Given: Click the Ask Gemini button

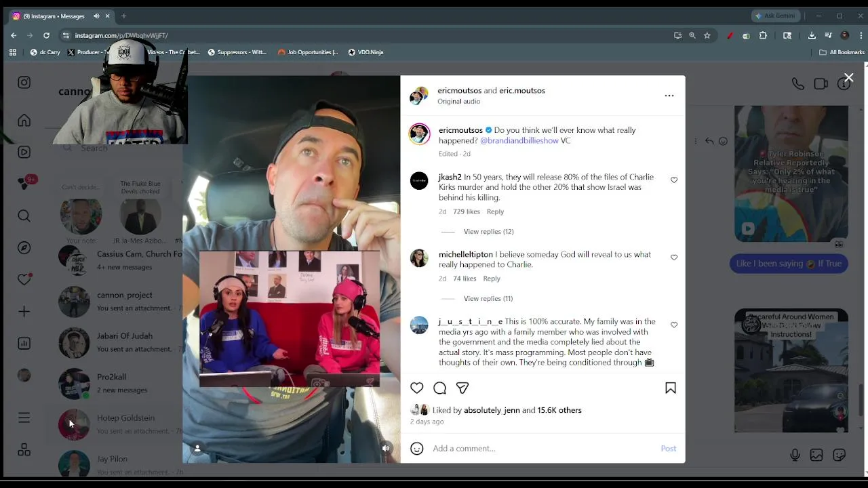Looking at the screenshot, I should (x=775, y=16).
